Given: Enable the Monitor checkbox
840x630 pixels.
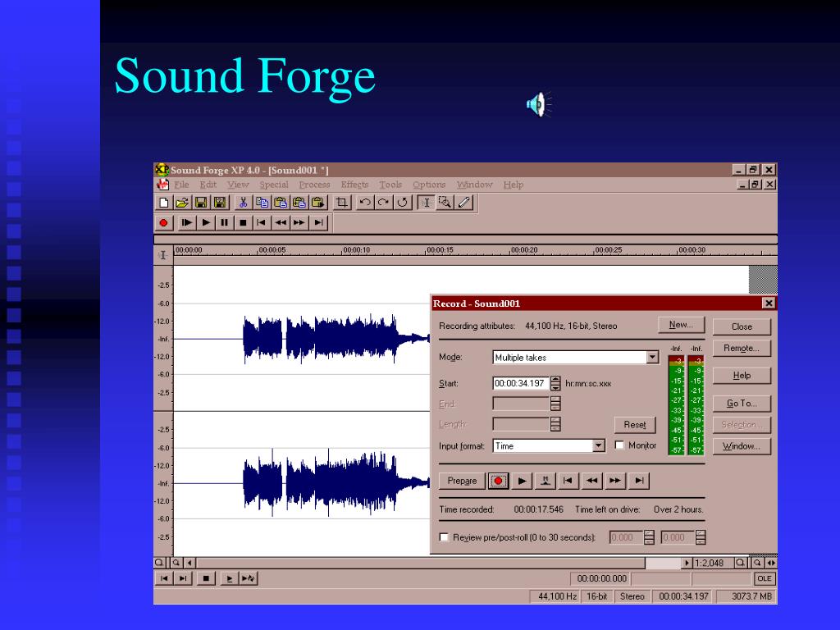Looking at the screenshot, I should (619, 445).
